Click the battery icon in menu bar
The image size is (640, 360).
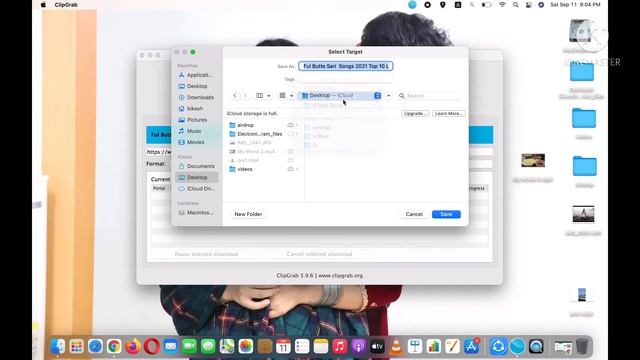487,4
